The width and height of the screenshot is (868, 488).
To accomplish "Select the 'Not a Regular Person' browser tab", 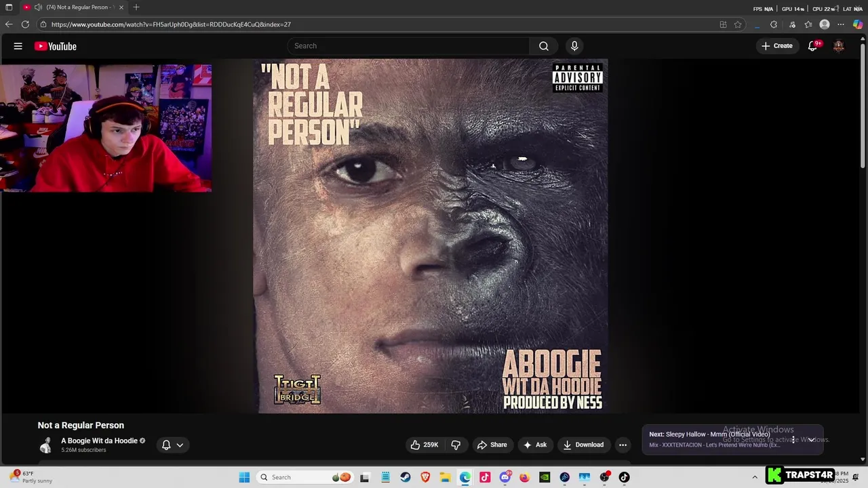I will pyautogui.click(x=73, y=7).
